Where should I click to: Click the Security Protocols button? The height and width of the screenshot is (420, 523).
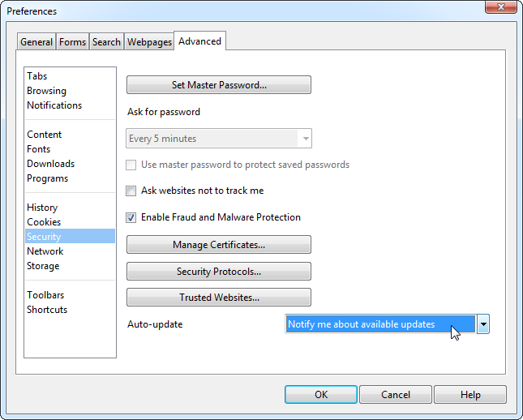[x=219, y=272]
